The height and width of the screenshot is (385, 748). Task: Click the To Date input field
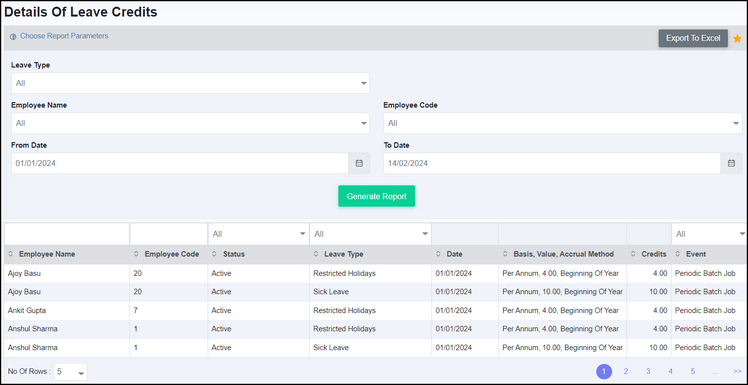tap(552, 163)
